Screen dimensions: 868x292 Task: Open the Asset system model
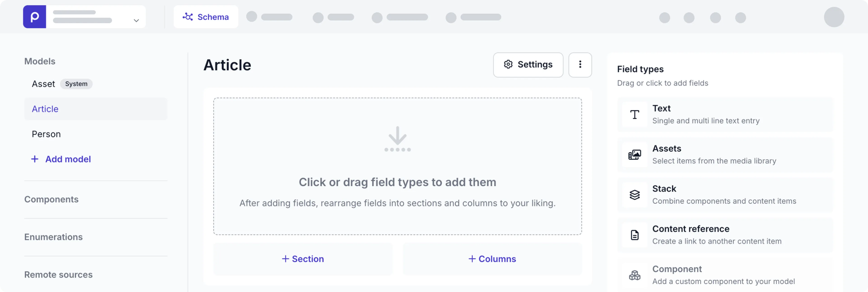pyautogui.click(x=43, y=84)
